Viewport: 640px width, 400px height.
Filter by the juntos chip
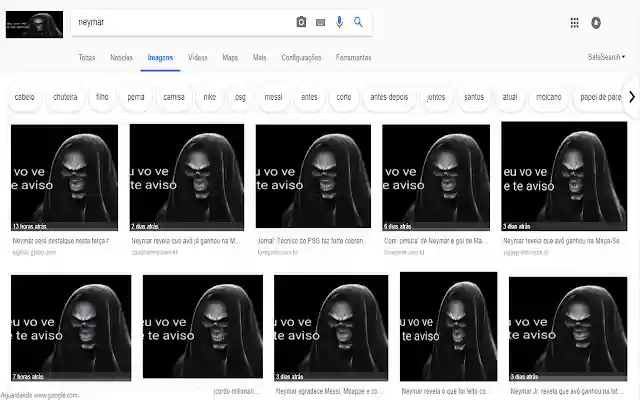pos(436,97)
